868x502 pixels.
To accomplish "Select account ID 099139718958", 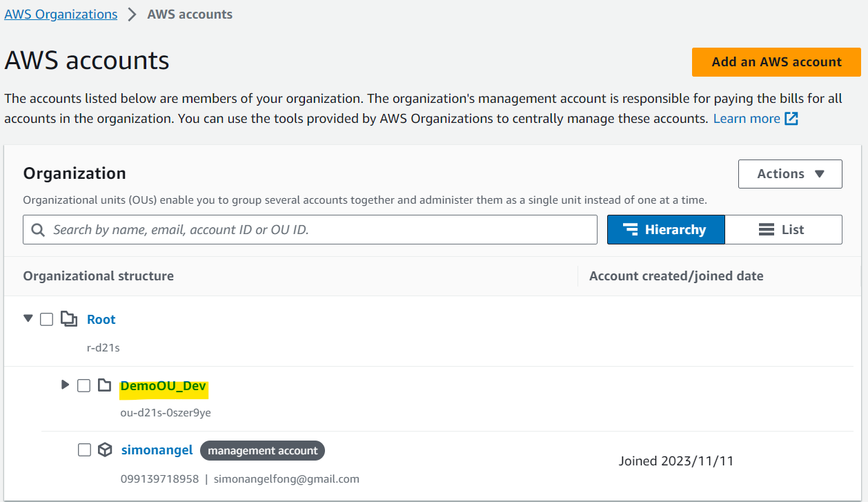I will pos(160,479).
